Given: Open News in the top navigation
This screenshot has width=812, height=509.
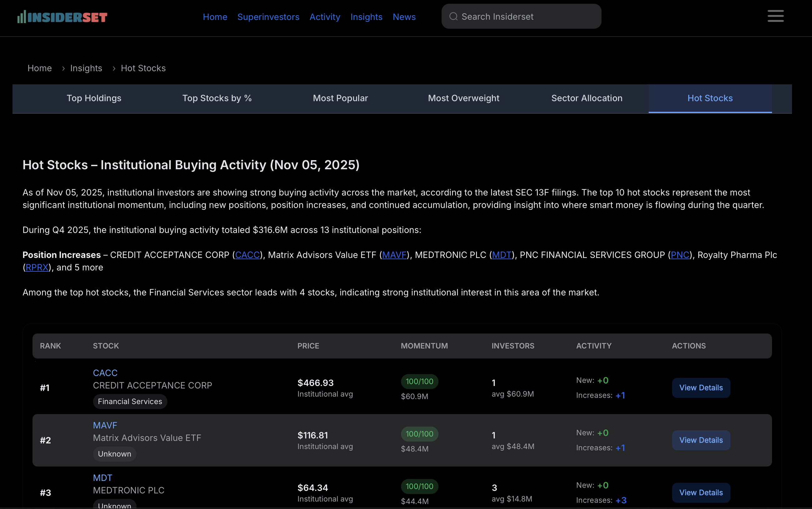Looking at the screenshot, I should click(x=404, y=17).
